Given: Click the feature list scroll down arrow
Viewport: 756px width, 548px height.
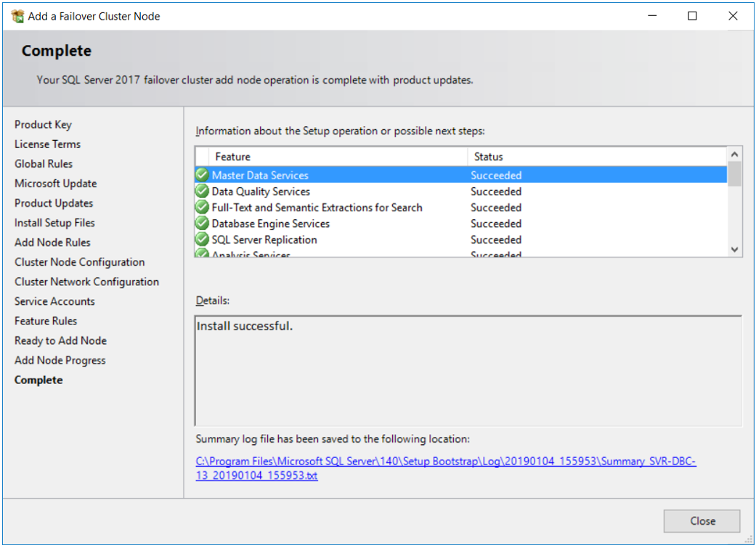Looking at the screenshot, I should click(x=734, y=250).
